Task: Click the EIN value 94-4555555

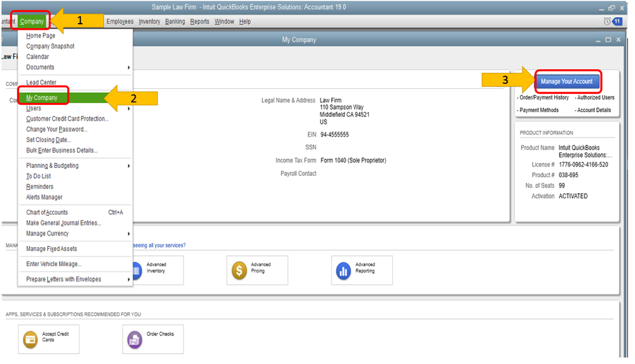Action: coord(334,135)
